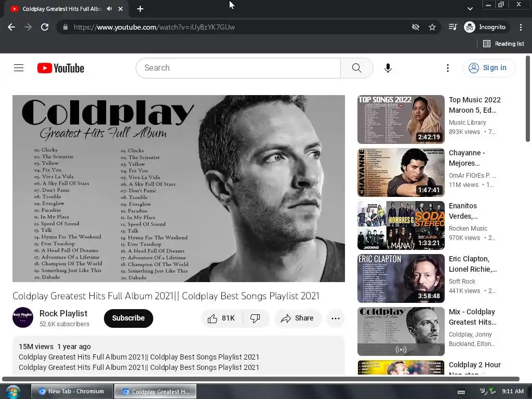Open the Windows Start menu
Viewport: 532px width, 399px height.
12,392
